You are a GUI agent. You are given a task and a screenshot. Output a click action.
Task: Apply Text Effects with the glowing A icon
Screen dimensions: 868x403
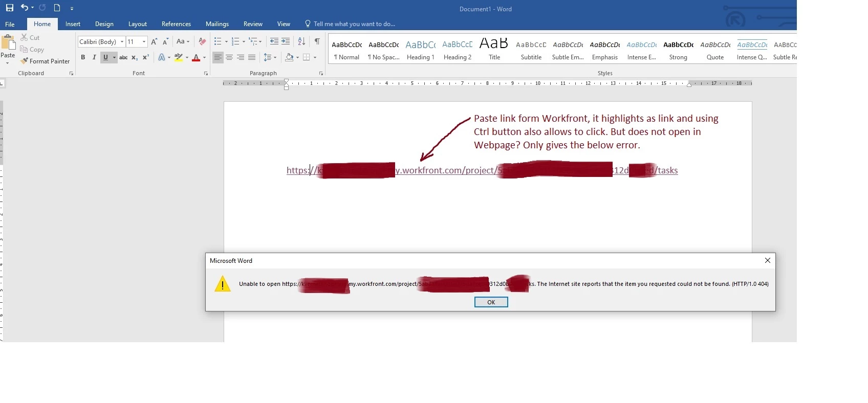click(x=162, y=57)
